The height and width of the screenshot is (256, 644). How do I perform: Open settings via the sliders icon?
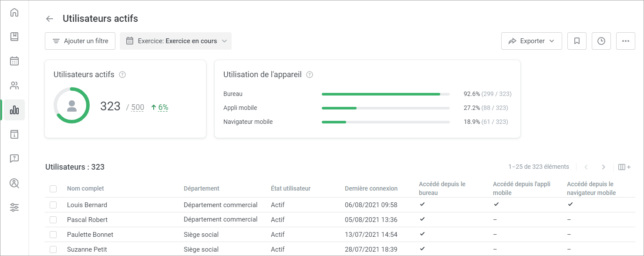[14, 207]
